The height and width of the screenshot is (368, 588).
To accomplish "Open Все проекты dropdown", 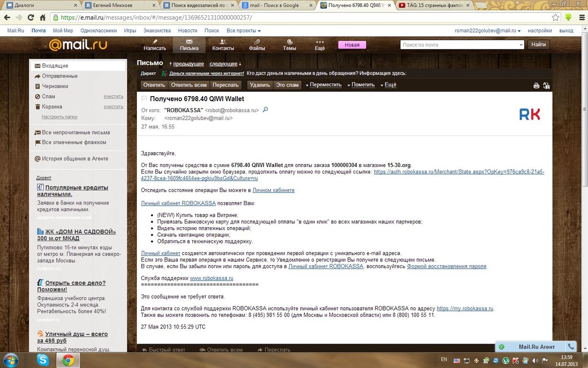I will [x=243, y=31].
